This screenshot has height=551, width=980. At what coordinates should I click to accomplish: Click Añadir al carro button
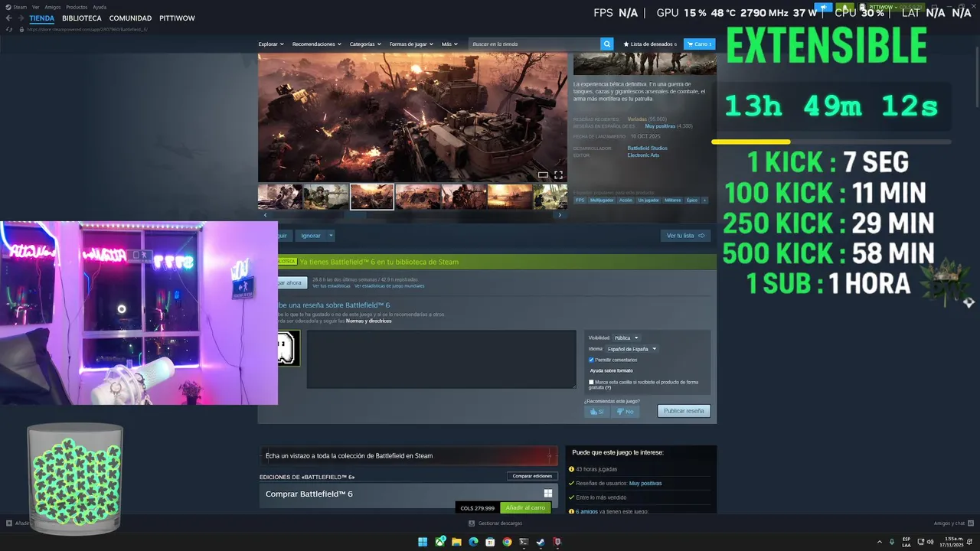[x=525, y=507]
